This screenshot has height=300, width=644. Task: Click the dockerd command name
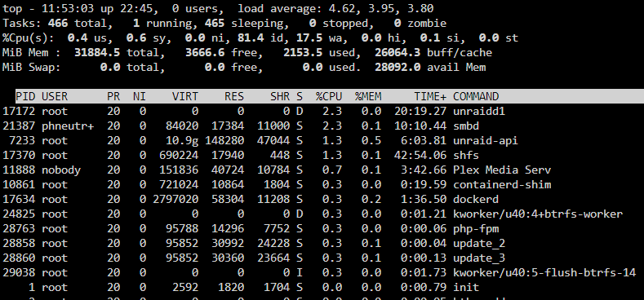point(476,200)
